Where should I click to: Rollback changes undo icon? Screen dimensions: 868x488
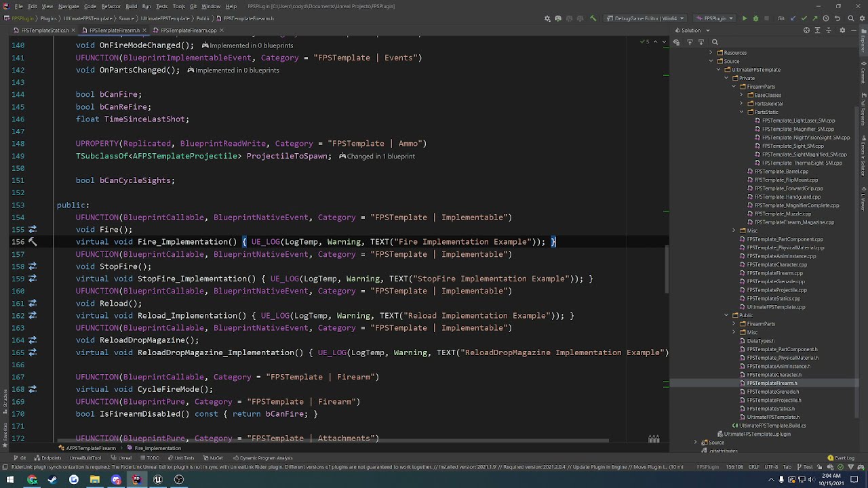click(x=837, y=18)
